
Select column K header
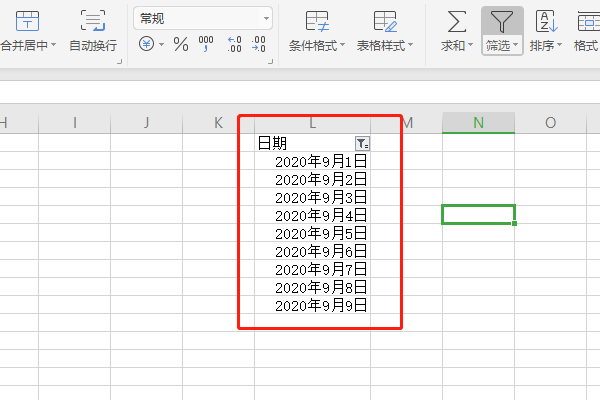coord(218,123)
